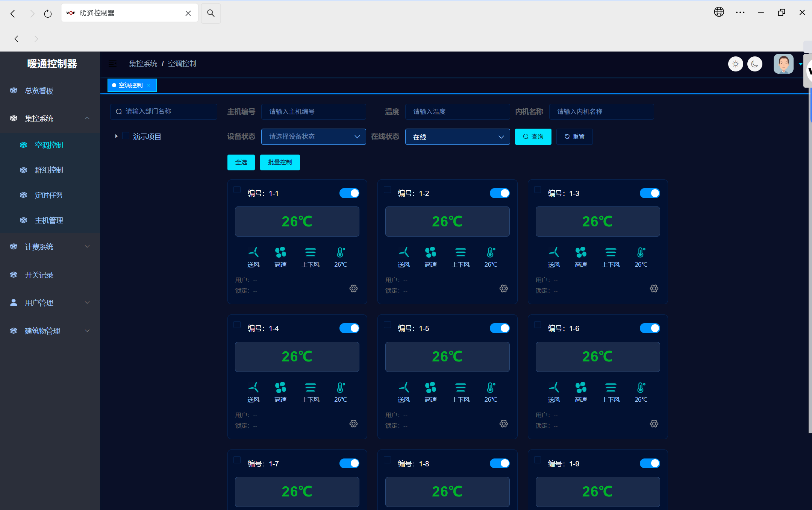Open settings gear on card 1-4
The width and height of the screenshot is (812, 510).
(353, 423)
